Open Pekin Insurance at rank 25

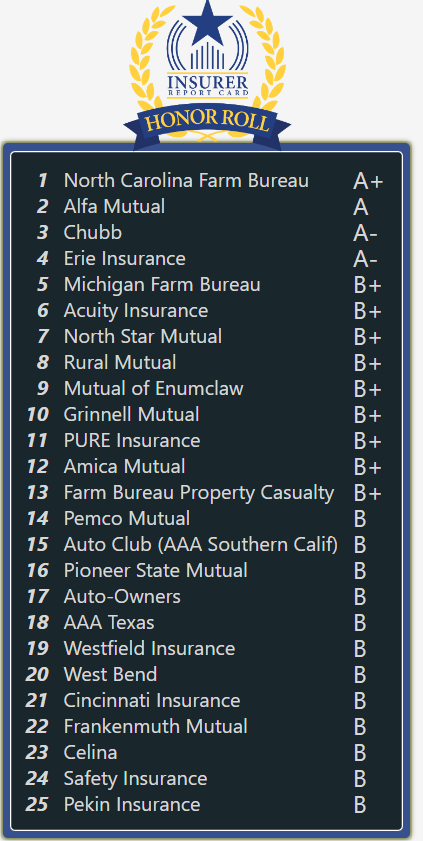[x=132, y=805]
